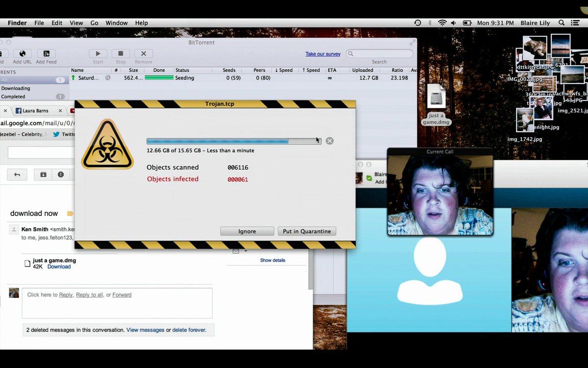Image resolution: width=588 pixels, height=368 pixels.
Task: Click 'Reply to all' link
Action: click(90, 295)
